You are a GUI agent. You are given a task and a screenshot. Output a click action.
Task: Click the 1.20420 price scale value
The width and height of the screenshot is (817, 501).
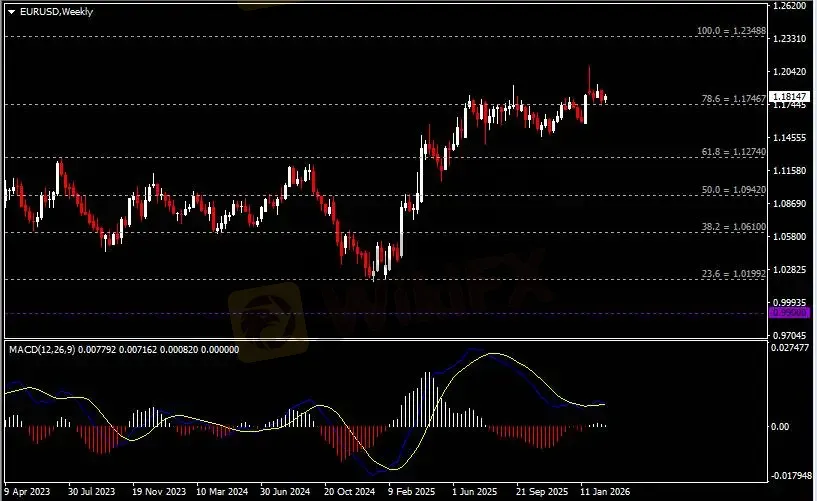coord(790,71)
